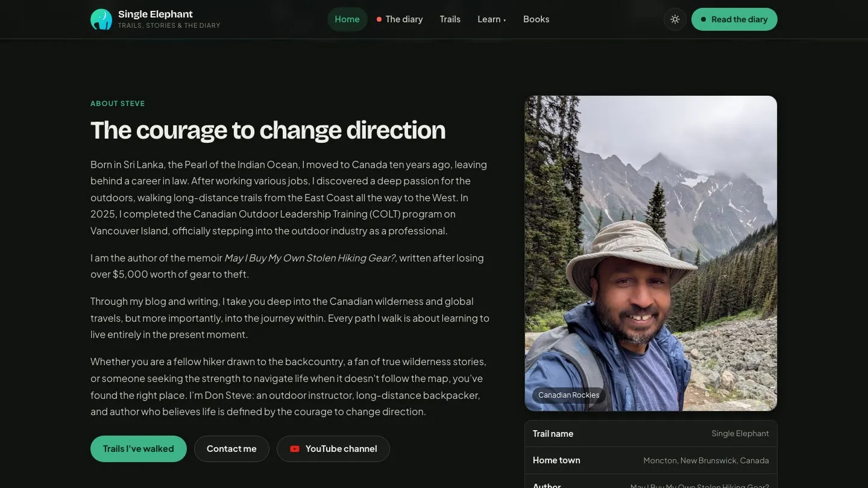
Task: Open The diary nav item
Action: [400, 19]
